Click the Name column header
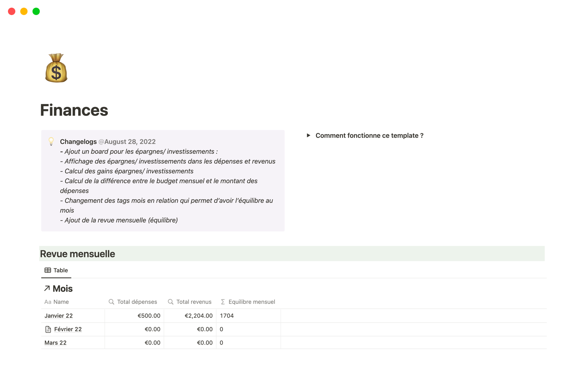Image resolution: width=588 pixels, height=368 pixels. (x=61, y=302)
